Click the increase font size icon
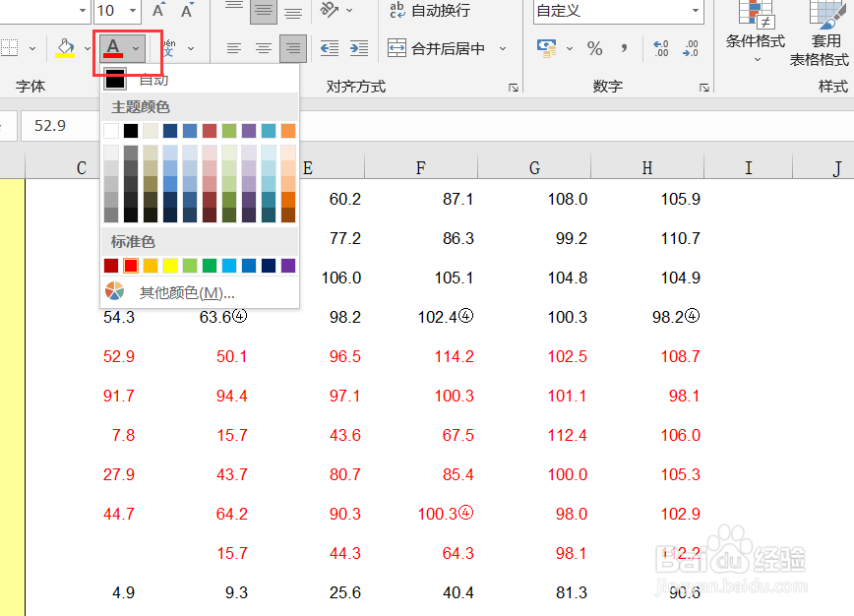This screenshot has height=616, width=854. [x=158, y=11]
